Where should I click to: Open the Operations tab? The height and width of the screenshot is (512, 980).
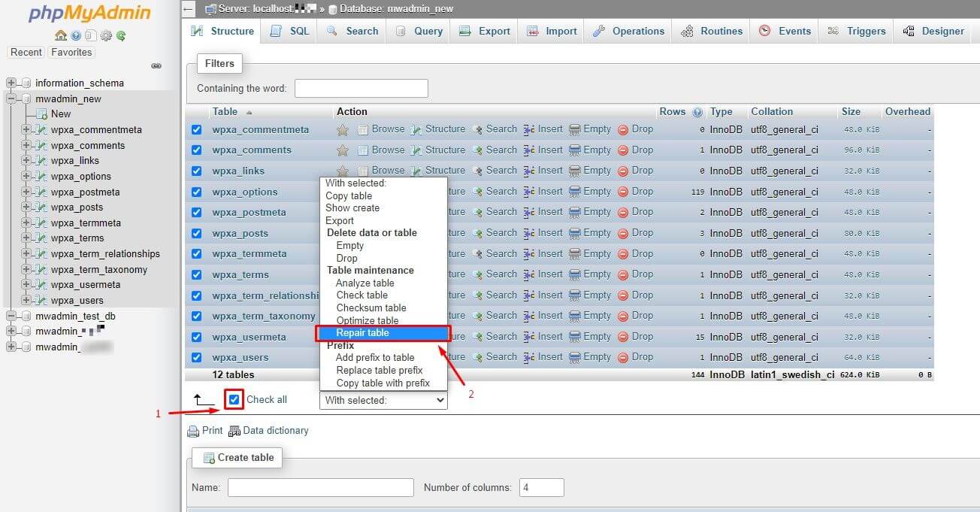pos(628,31)
